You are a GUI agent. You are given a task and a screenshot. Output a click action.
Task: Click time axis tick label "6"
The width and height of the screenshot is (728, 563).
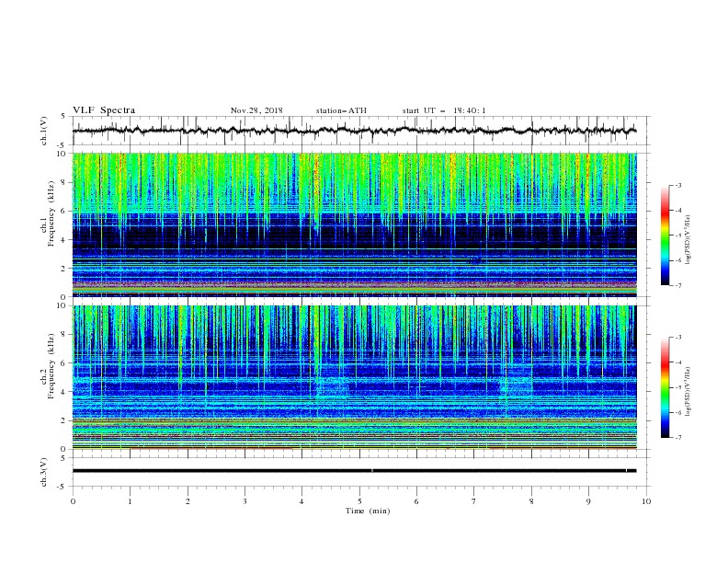(x=416, y=501)
